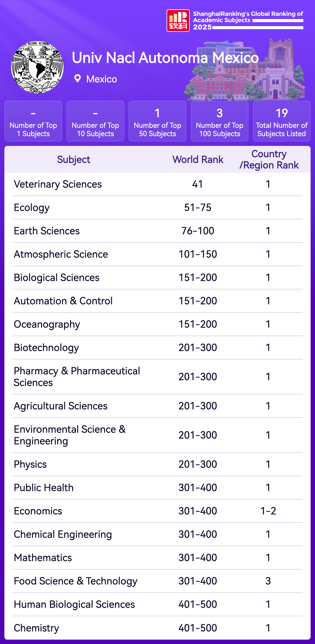315x644 pixels.
Task: Click the UNAM university crest emblem
Action: pos(37,67)
